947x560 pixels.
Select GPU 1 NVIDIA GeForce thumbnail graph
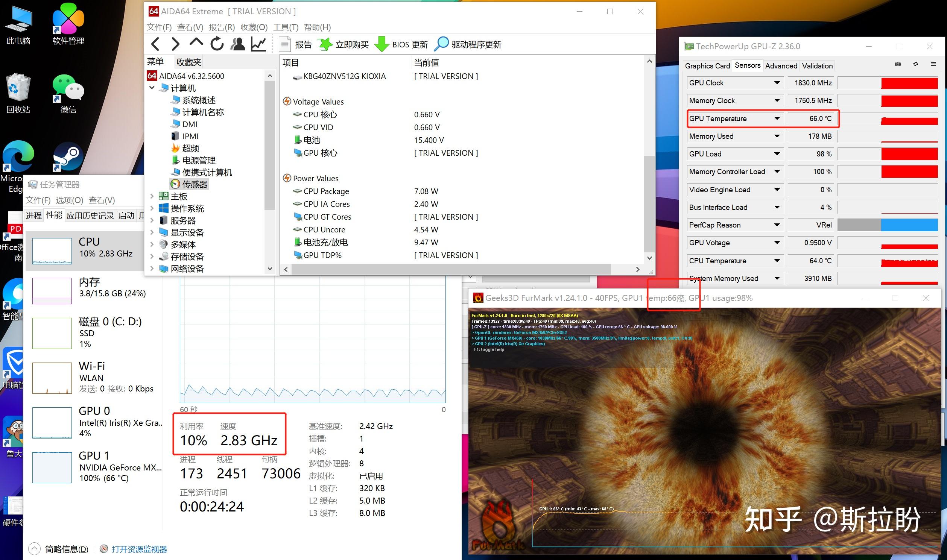click(52, 467)
